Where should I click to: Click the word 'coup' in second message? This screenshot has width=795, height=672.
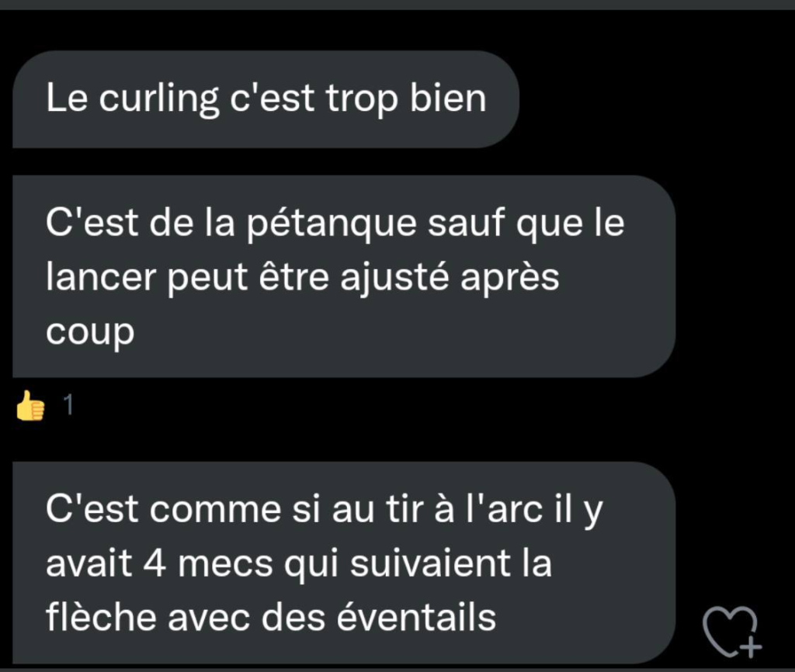pos(90,334)
